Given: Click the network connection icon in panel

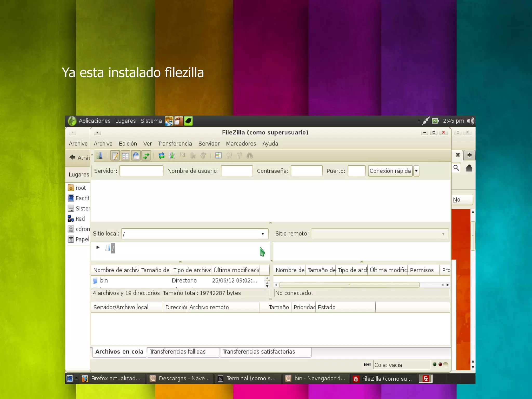Looking at the screenshot, I should tap(425, 121).
